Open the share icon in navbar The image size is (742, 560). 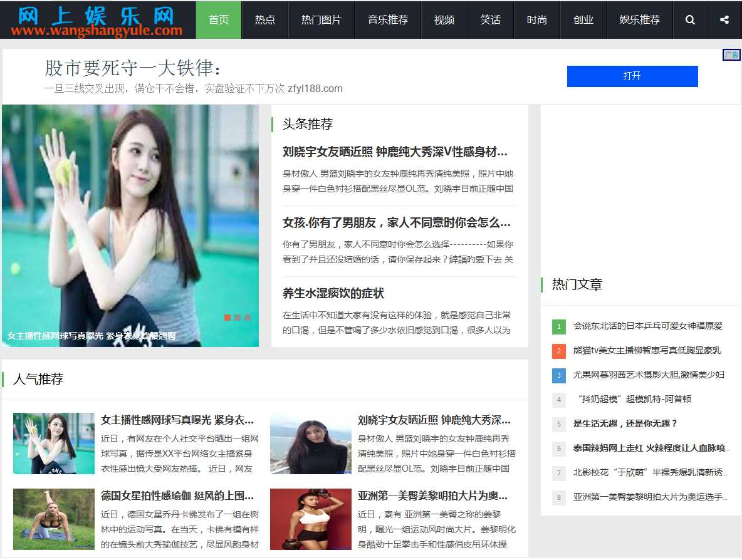coord(724,20)
